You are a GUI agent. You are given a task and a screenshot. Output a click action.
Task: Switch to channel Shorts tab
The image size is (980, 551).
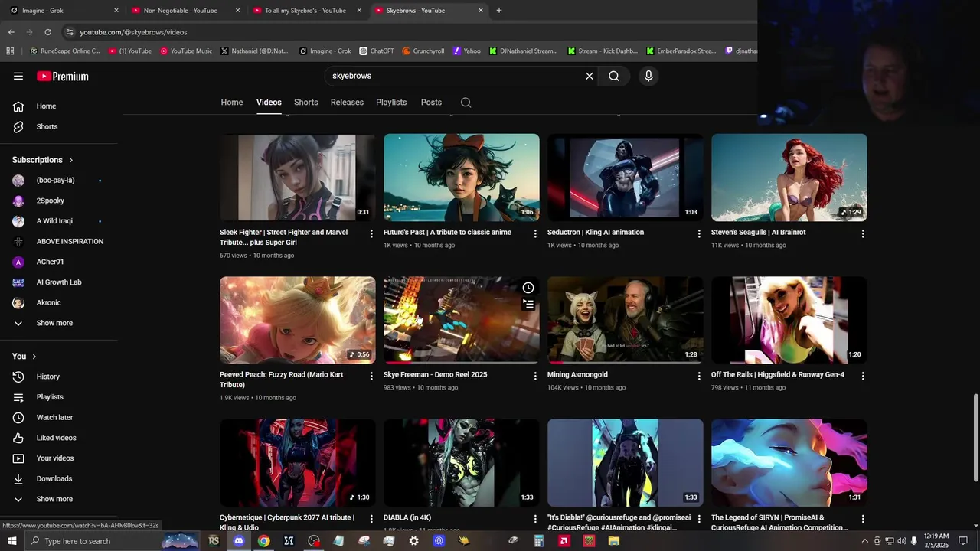[x=306, y=103]
